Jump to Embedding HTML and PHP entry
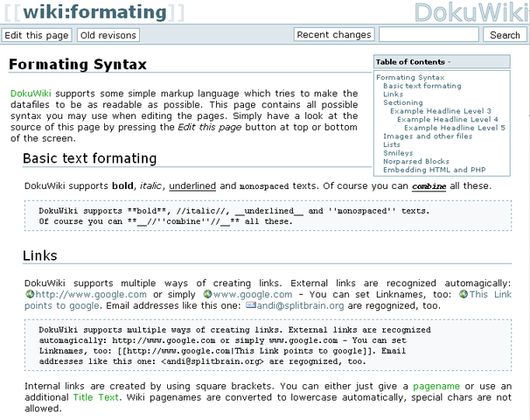Viewport: 530px width, 420px height. [x=435, y=170]
